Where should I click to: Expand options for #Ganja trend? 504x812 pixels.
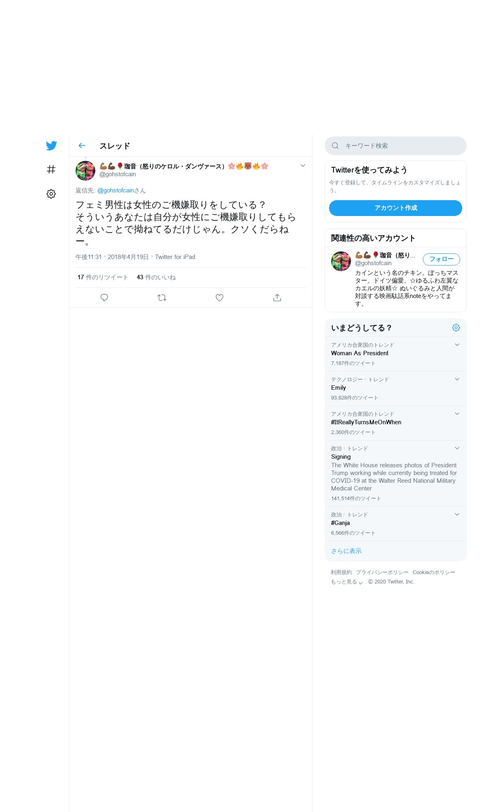pos(457,514)
